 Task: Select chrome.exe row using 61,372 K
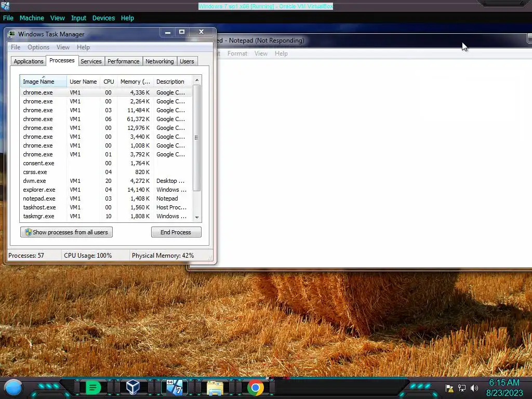point(106,119)
